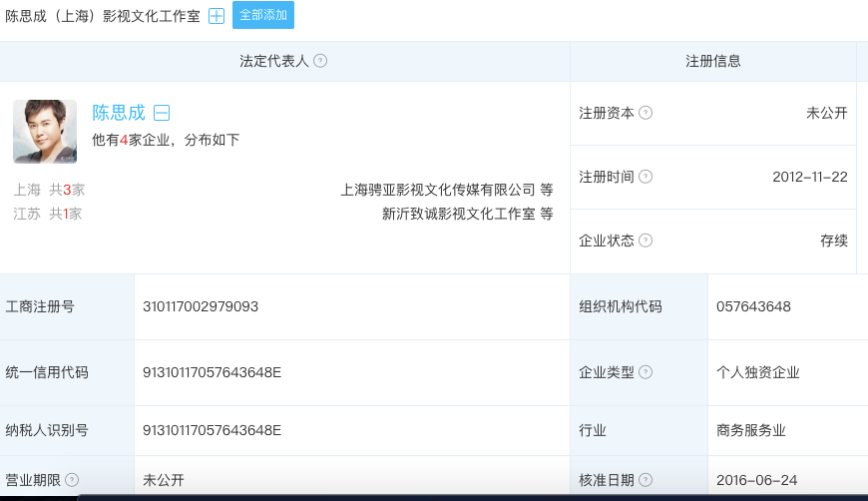868x501 pixels.
Task: Click the 行业 label cell
Action: (x=639, y=430)
